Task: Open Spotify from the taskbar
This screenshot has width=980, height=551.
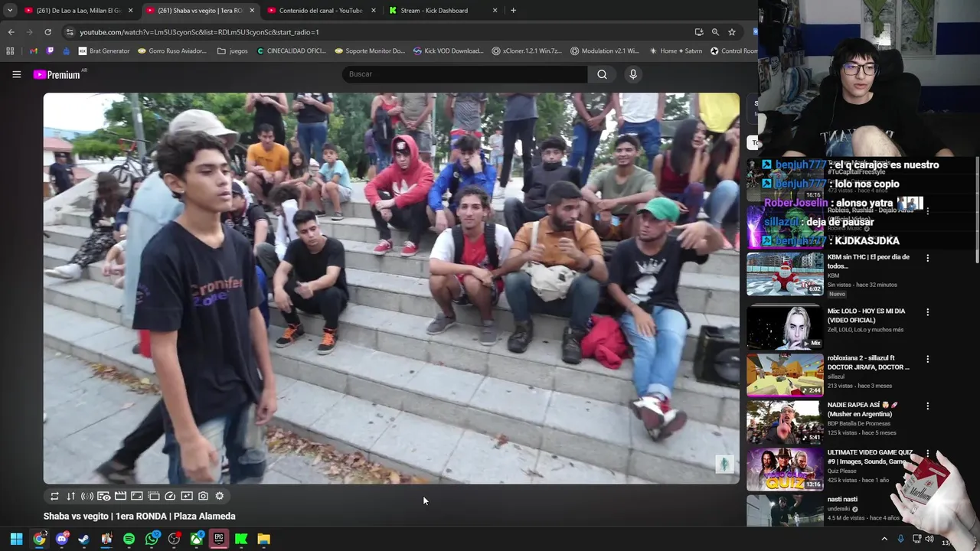Action: pyautogui.click(x=129, y=539)
